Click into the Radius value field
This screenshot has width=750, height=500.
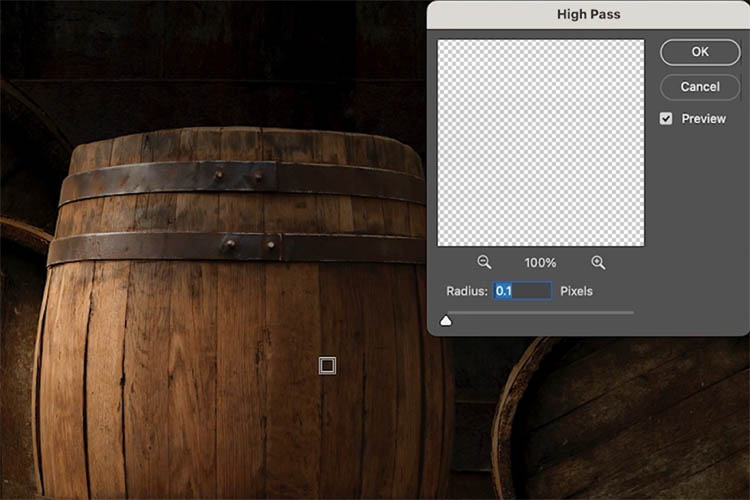[x=522, y=291]
